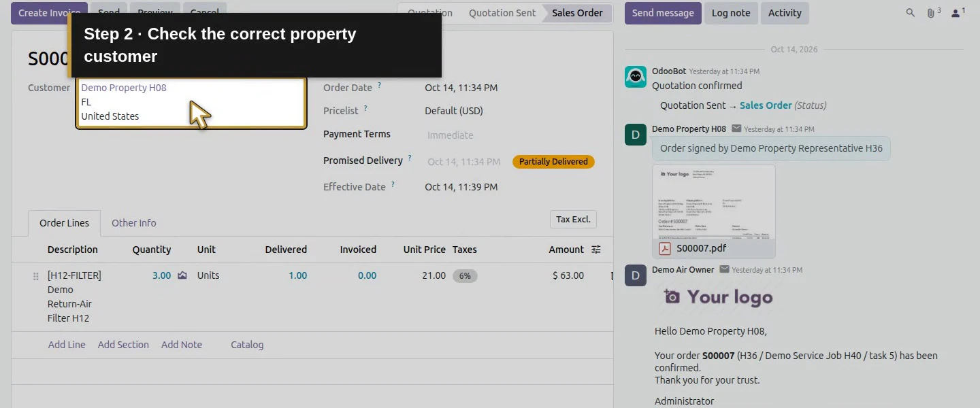
Task: Click the quantity value 3.00
Action: pyautogui.click(x=161, y=275)
